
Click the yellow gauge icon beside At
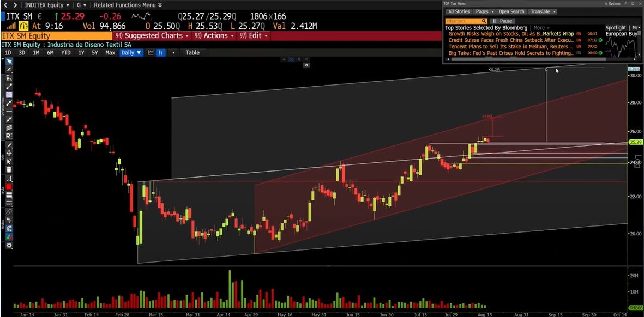tap(22, 26)
